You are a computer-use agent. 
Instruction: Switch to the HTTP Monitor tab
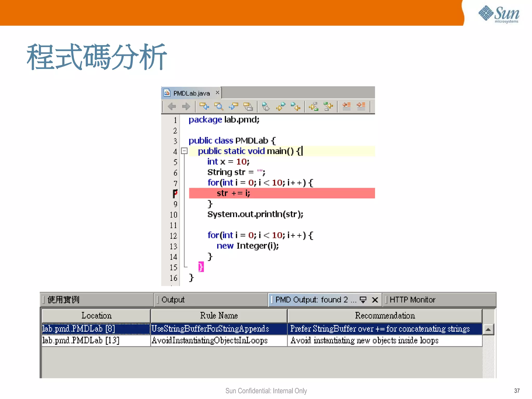439,300
